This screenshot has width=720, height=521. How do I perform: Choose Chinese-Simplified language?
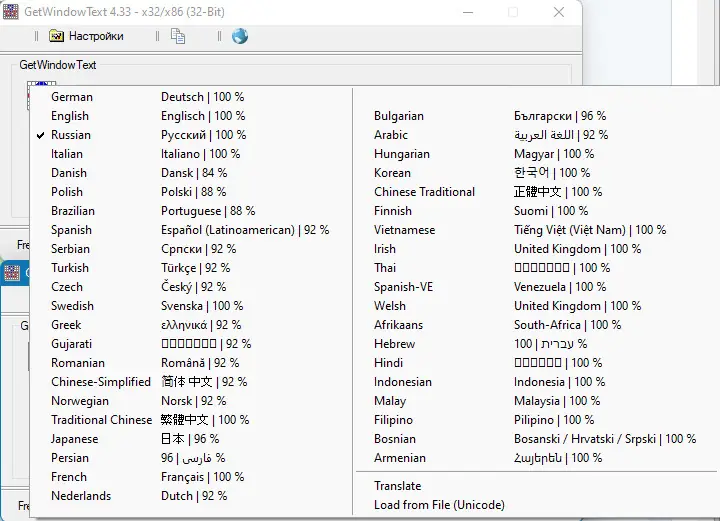coord(192,382)
